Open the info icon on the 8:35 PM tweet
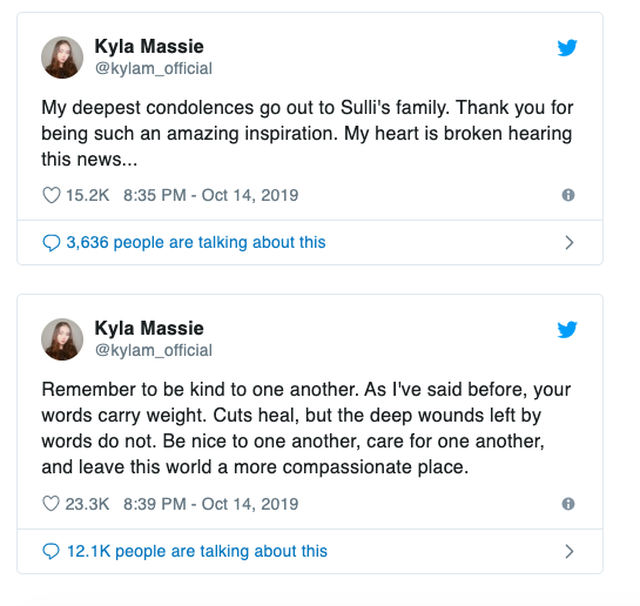The height and width of the screenshot is (606, 640). tap(568, 196)
